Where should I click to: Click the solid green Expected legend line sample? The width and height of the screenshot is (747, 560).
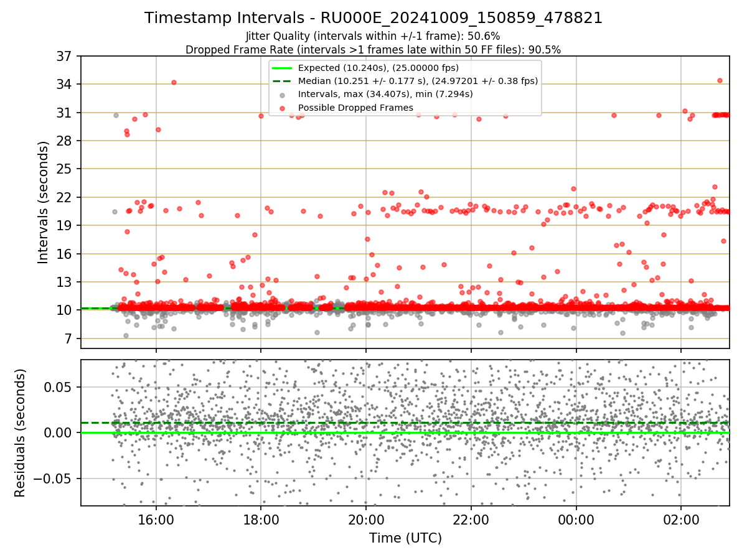click(x=283, y=68)
